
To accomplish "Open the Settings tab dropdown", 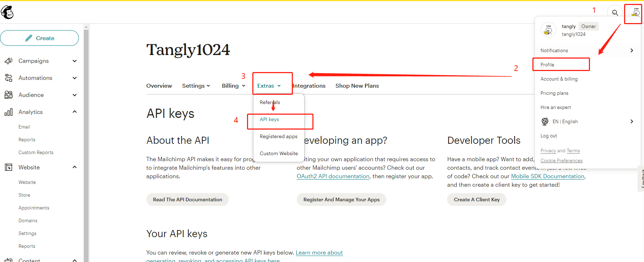I will coord(196,86).
